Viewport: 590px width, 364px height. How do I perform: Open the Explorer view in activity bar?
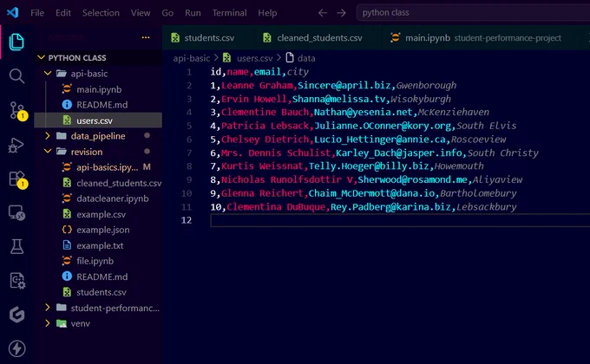point(16,42)
